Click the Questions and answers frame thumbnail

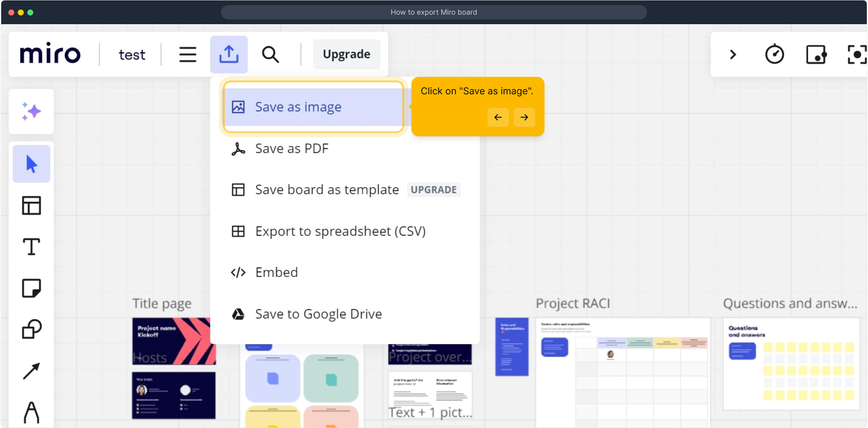tap(791, 363)
